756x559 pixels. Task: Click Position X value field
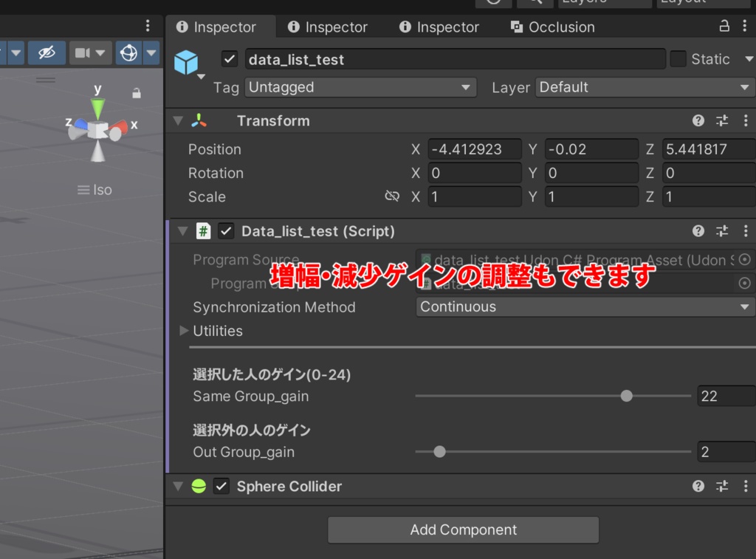[x=475, y=149]
